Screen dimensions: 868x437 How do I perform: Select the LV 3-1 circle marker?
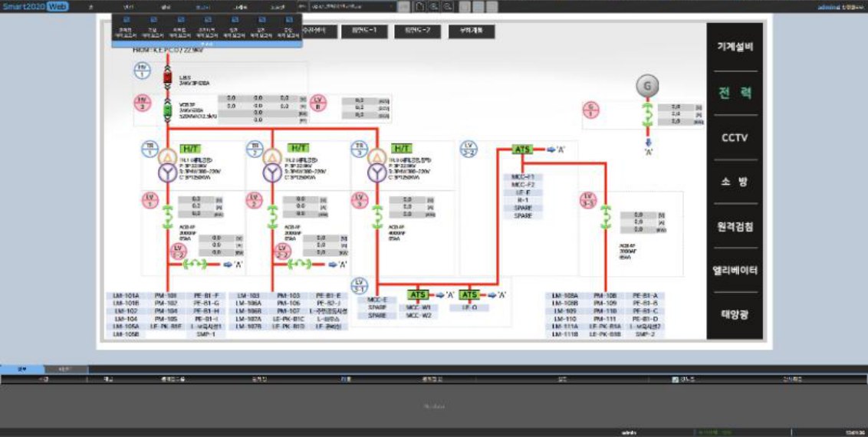359,285
